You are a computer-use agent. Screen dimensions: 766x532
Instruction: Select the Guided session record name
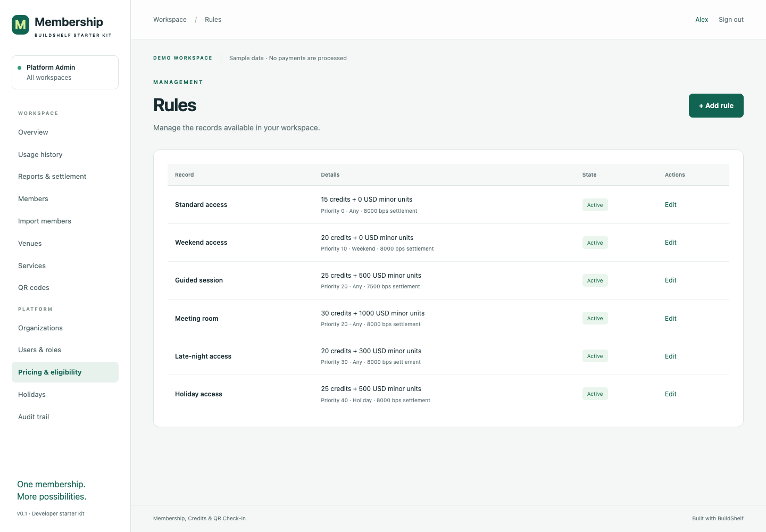199,280
